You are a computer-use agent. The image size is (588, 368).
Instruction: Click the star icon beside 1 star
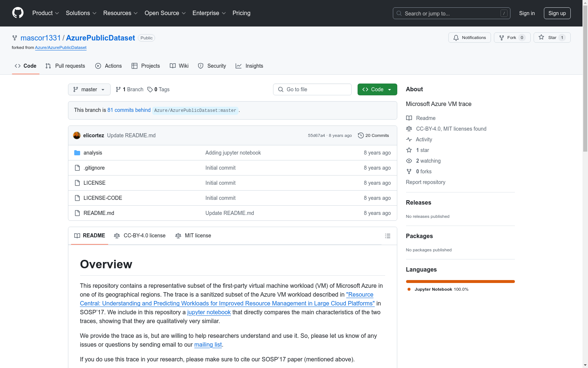click(x=409, y=150)
